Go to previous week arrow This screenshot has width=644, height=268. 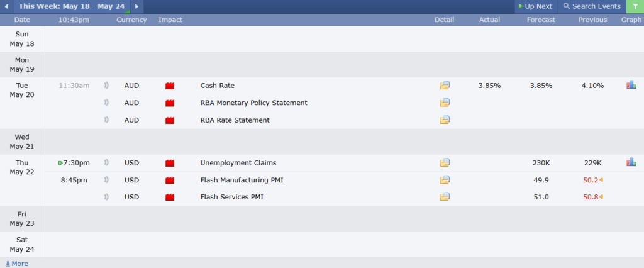pos(6,6)
